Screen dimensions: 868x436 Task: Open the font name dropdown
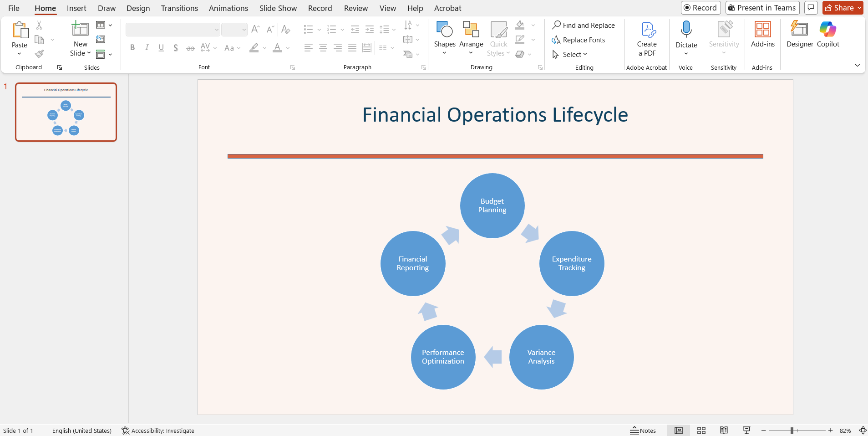click(x=217, y=30)
